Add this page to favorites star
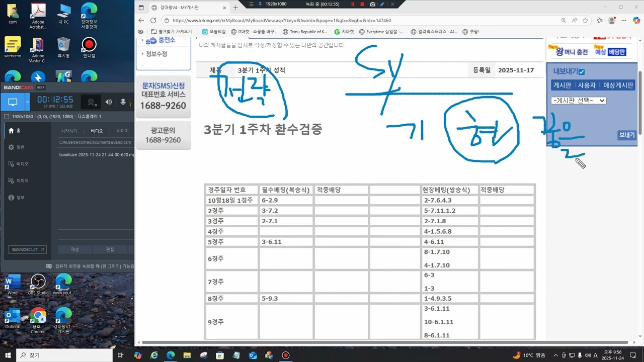This screenshot has width=644, height=362. click(586, 21)
